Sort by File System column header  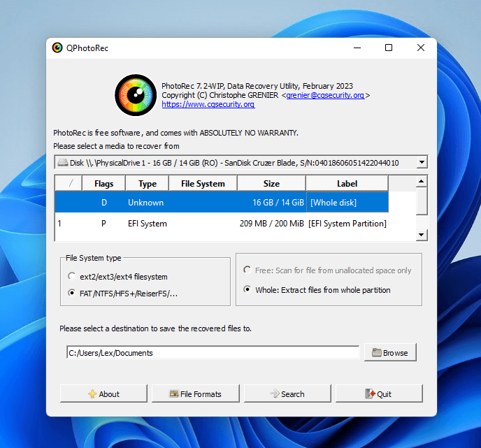click(x=203, y=183)
